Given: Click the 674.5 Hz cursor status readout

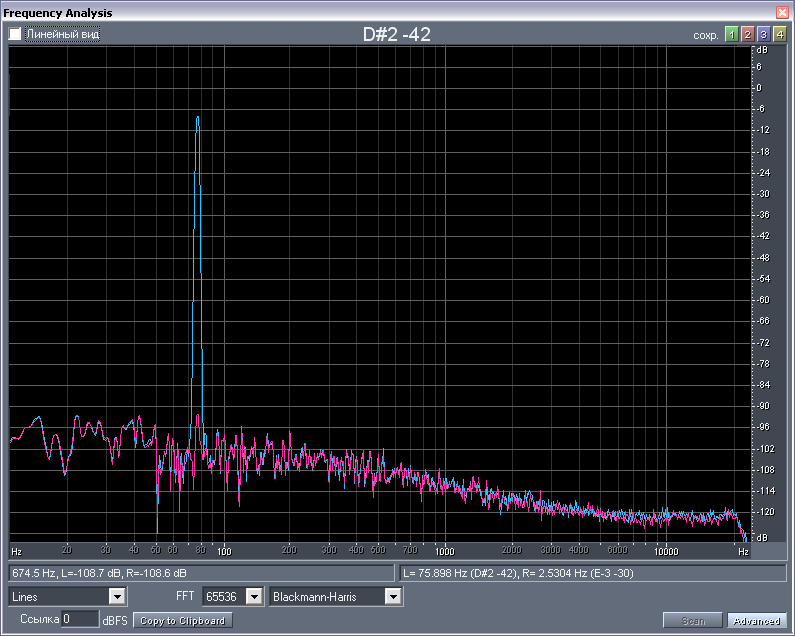Looking at the screenshot, I should click(x=201, y=573).
